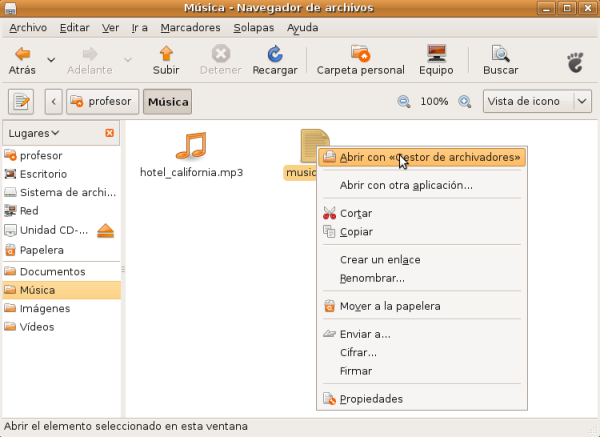
Task: Toggle text location entry edit button
Action: point(21,101)
